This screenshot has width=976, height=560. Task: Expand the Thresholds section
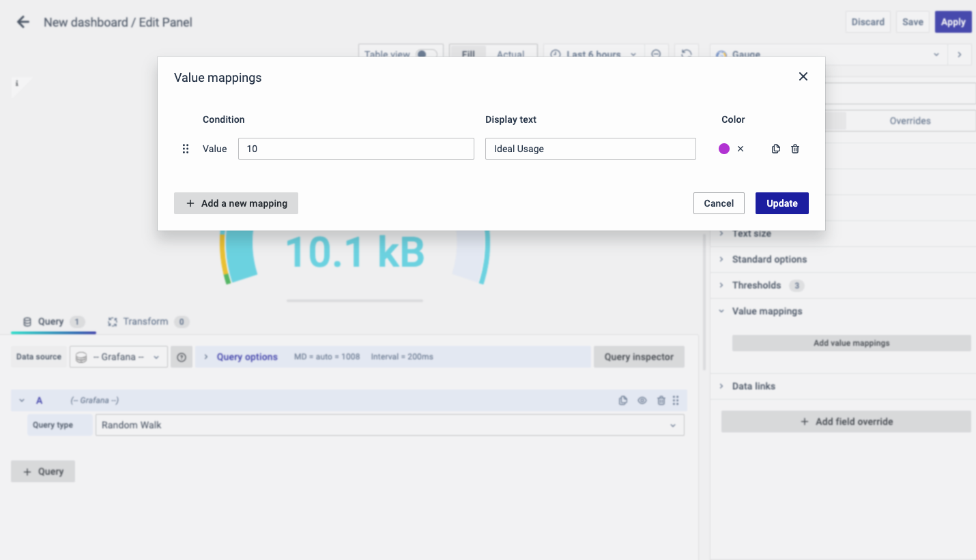point(756,285)
